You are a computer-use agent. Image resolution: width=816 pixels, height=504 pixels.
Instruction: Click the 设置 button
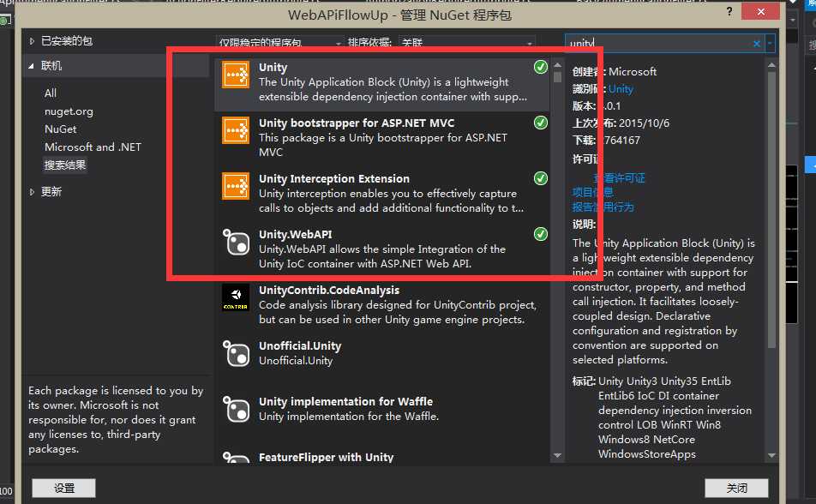tap(64, 488)
